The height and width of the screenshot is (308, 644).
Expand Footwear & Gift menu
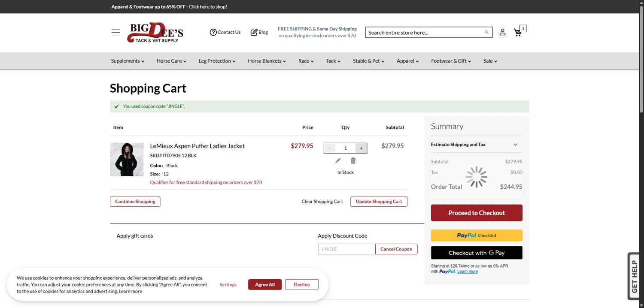451,61
